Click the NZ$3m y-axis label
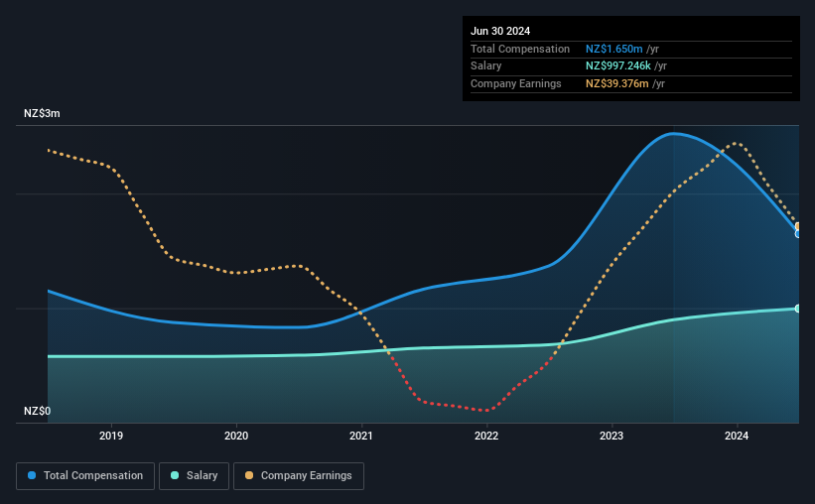This screenshot has width=815, height=504. [42, 113]
